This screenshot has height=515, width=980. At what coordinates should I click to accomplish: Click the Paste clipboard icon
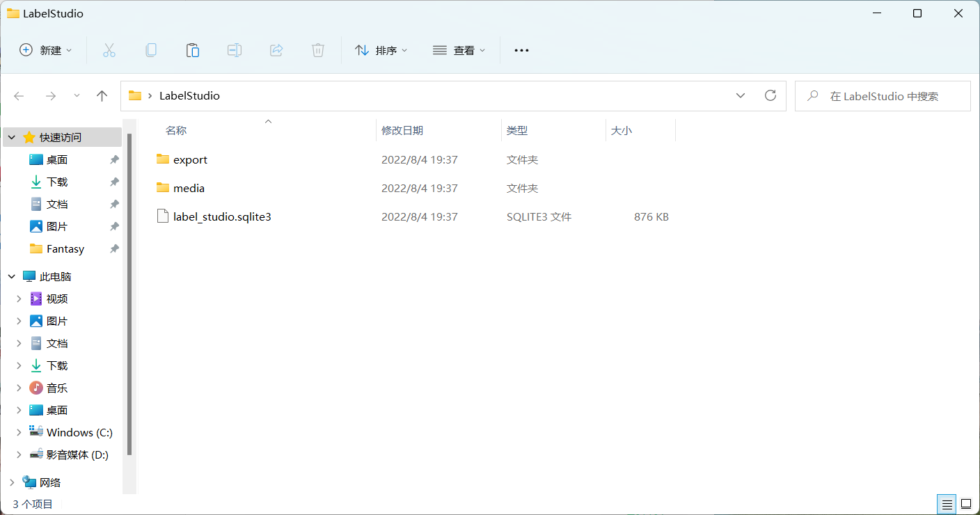tap(193, 50)
